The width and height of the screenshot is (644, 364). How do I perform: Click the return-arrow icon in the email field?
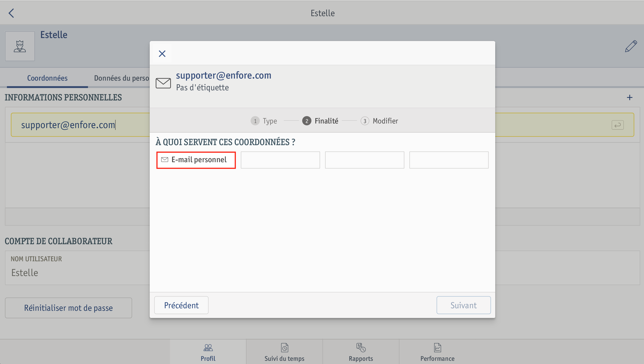point(618,125)
